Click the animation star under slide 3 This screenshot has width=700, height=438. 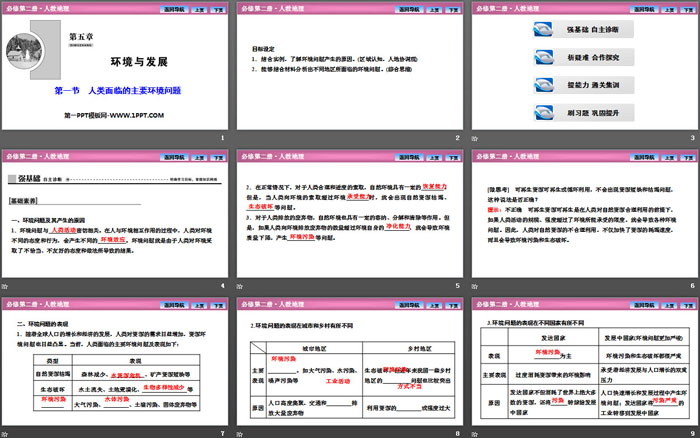tap(475, 139)
